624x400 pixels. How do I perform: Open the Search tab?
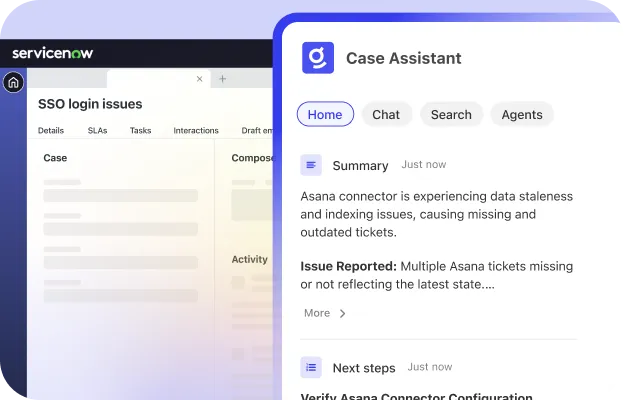[x=451, y=114]
